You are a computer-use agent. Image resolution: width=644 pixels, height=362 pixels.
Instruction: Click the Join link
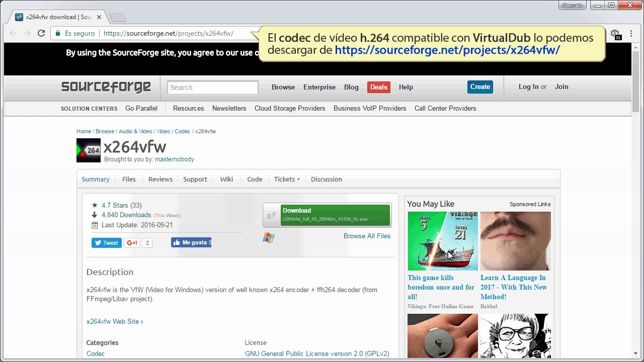[x=561, y=86]
